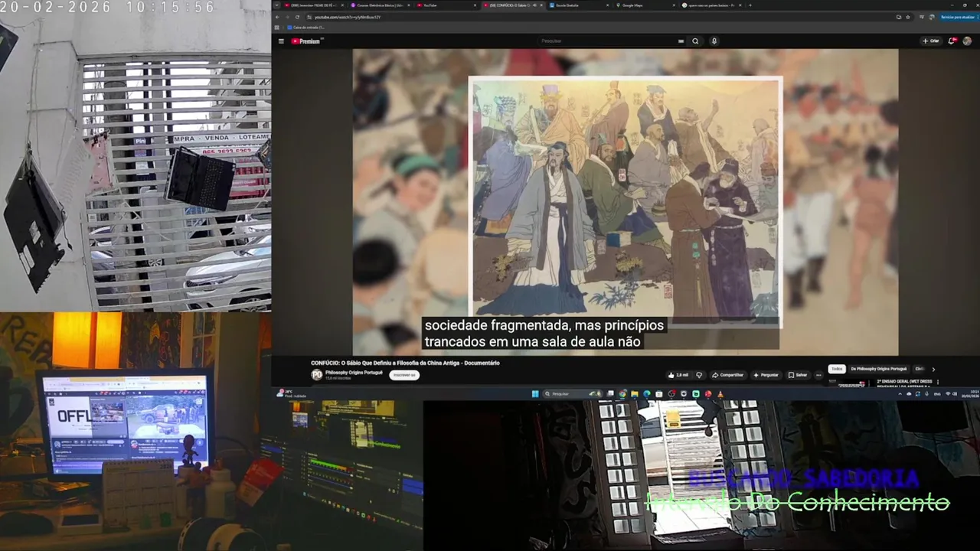Open the weather widget on the taskbar
This screenshot has width=980, height=551.
click(x=292, y=393)
